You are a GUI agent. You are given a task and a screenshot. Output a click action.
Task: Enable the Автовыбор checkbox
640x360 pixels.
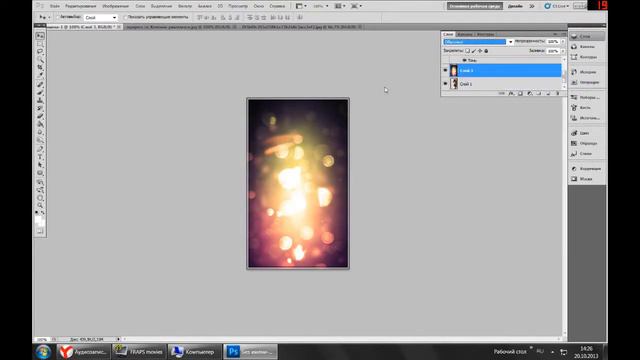58,17
